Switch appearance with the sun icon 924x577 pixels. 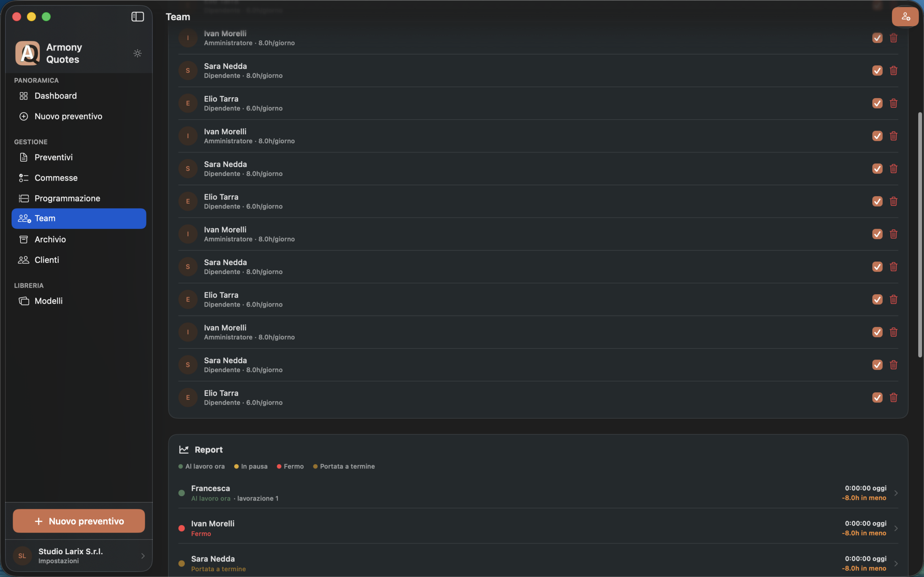(138, 53)
